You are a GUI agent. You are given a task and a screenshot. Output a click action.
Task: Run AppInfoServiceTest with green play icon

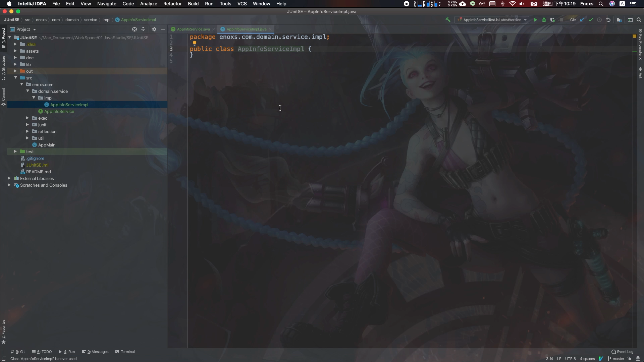(535, 20)
